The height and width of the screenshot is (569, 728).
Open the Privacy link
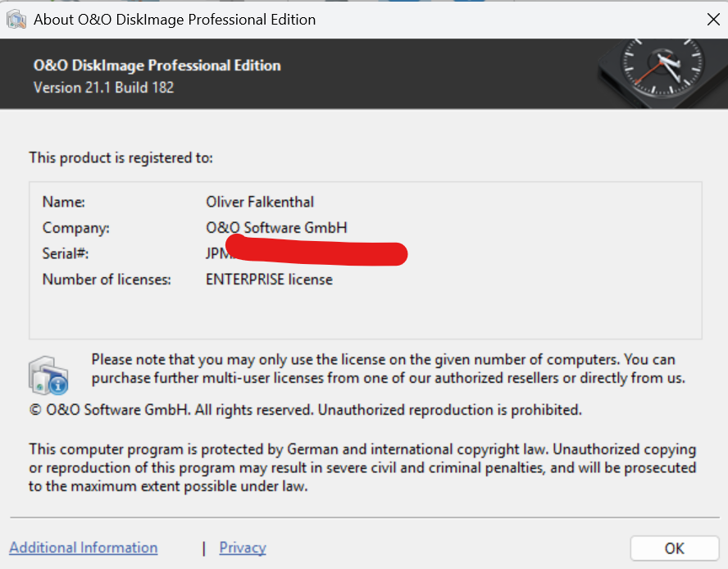(x=243, y=548)
